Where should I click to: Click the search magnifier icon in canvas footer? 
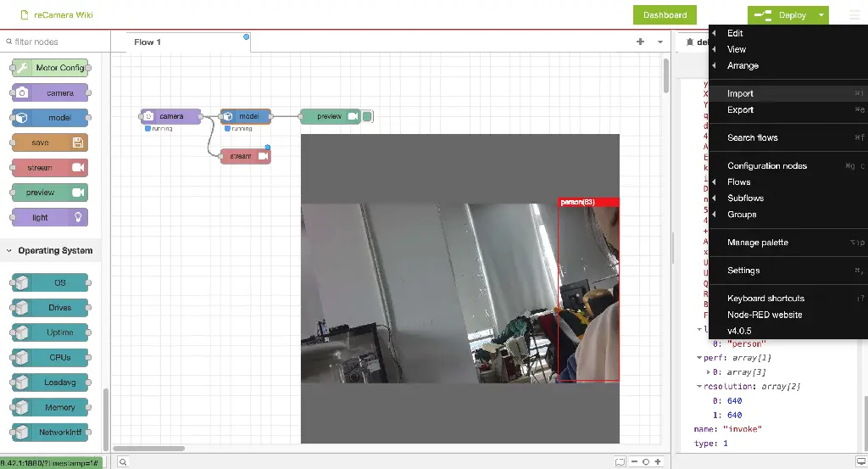(x=123, y=461)
